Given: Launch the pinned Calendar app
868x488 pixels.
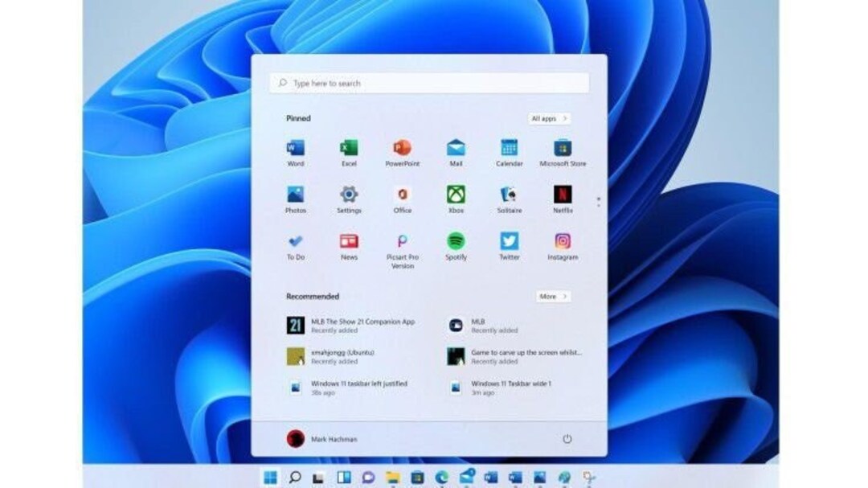Looking at the screenshot, I should pos(510,154).
